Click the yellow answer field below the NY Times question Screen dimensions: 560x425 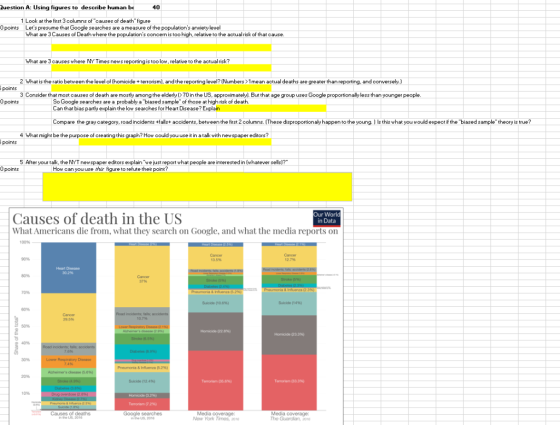coord(161,68)
